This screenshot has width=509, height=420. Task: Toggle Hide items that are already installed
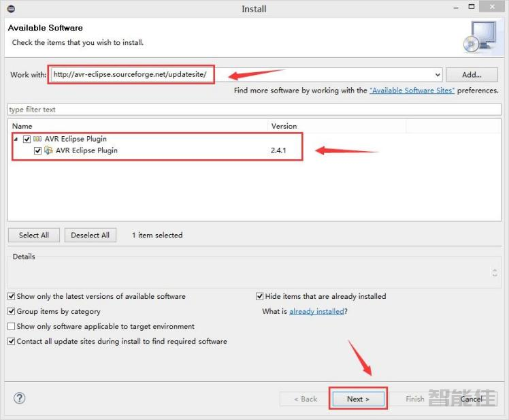[259, 297]
